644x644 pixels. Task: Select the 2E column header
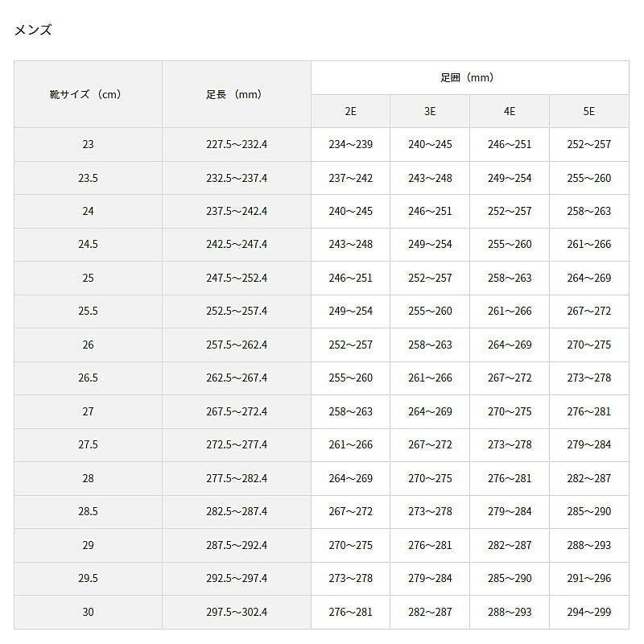tap(350, 111)
